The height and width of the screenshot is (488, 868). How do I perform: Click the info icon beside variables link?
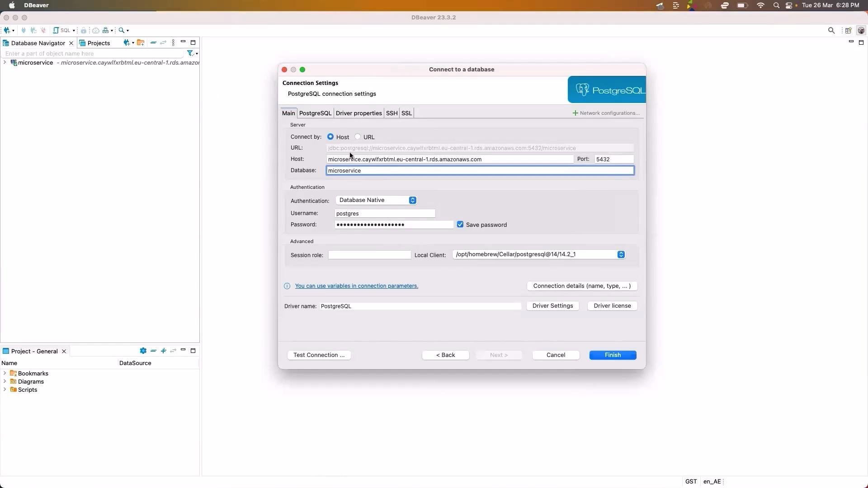pos(287,286)
